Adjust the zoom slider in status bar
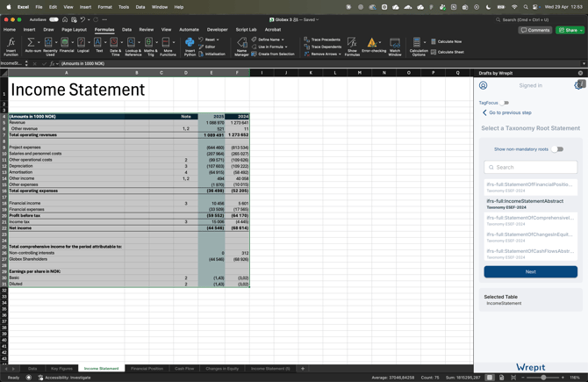 [543, 378]
